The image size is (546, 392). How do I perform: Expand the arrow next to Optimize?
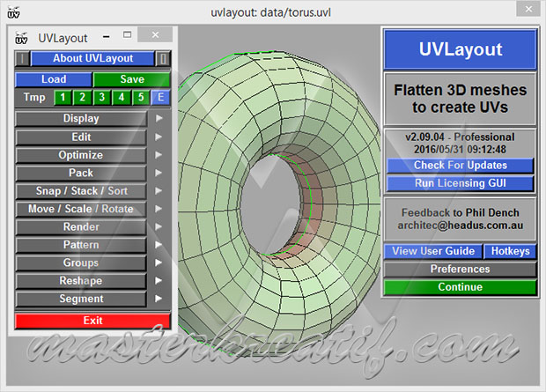pos(159,155)
